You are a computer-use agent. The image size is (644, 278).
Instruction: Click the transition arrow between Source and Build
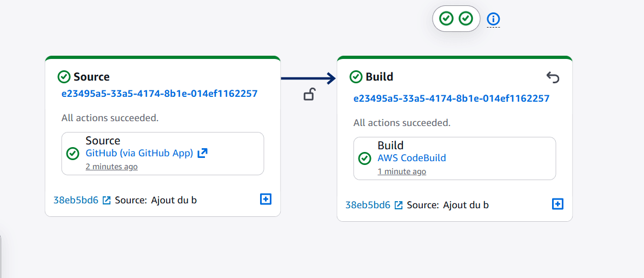(308, 79)
